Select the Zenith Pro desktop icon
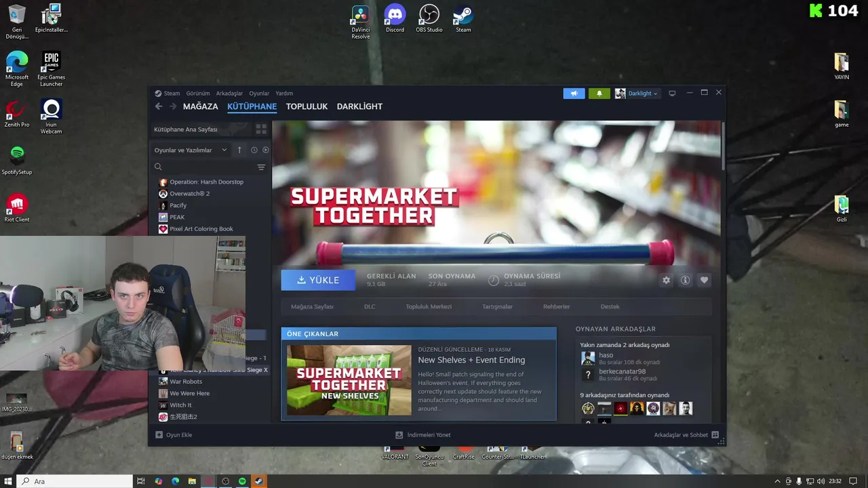868x488 pixels. point(17,114)
